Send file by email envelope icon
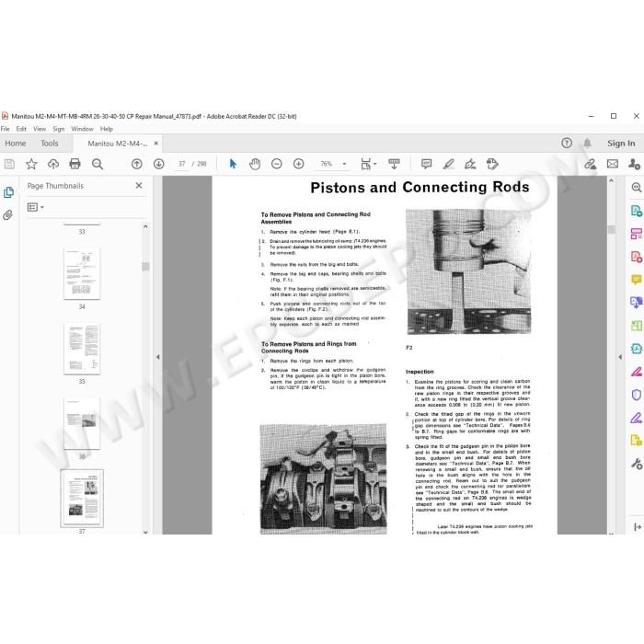Viewport: 644px width, 644px height. click(x=613, y=164)
